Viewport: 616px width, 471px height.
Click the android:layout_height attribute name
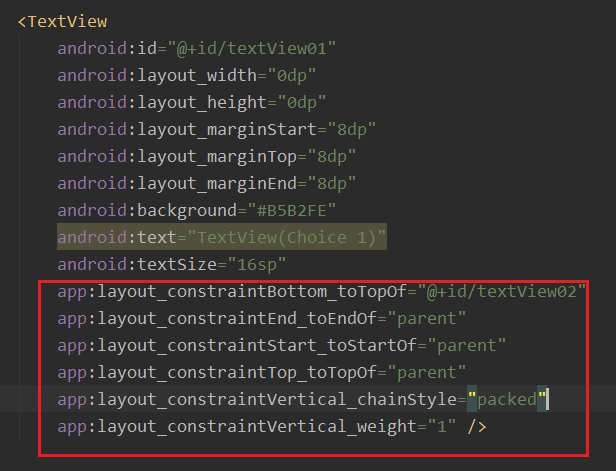click(162, 103)
